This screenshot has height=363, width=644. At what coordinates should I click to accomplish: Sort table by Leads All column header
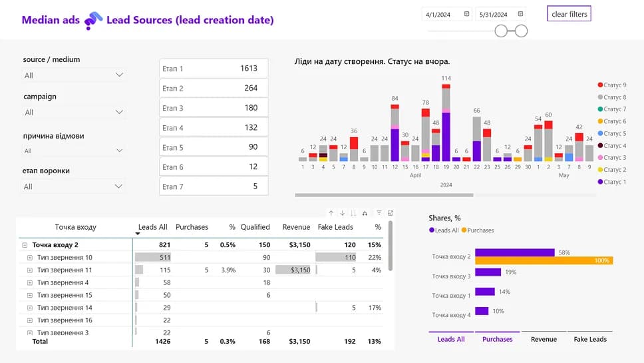[152, 227]
